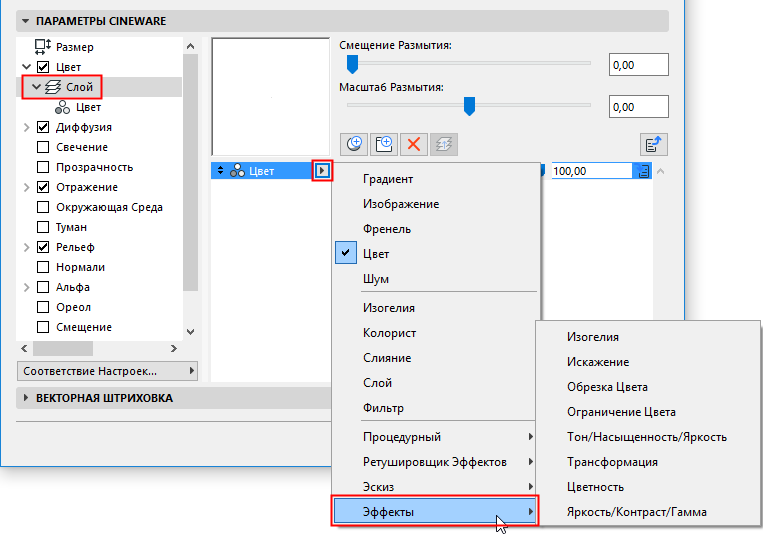The height and width of the screenshot is (538, 763).
Task: Delete layer with the red X button
Action: pos(414,144)
